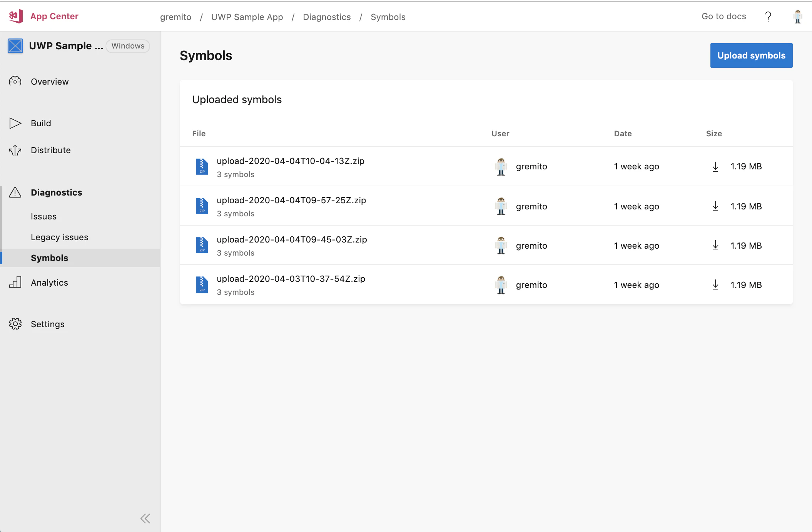This screenshot has width=812, height=532.
Task: Click Symbols in the breadcrumb
Action: click(388, 17)
